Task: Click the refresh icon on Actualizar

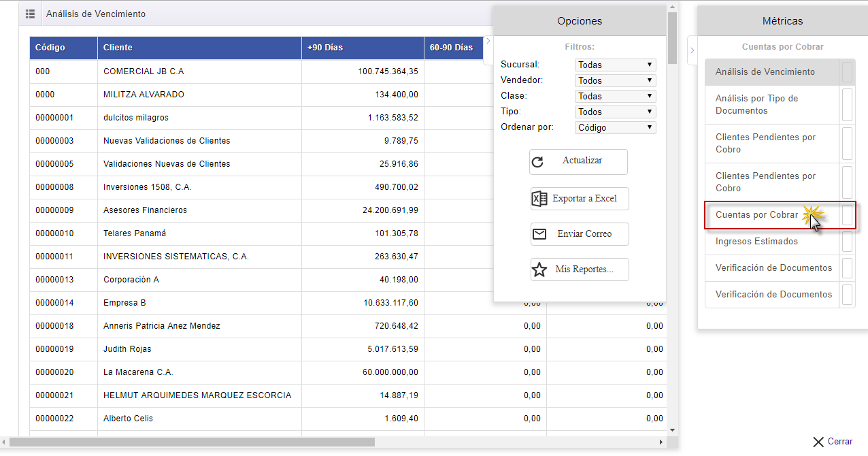Action: click(538, 162)
